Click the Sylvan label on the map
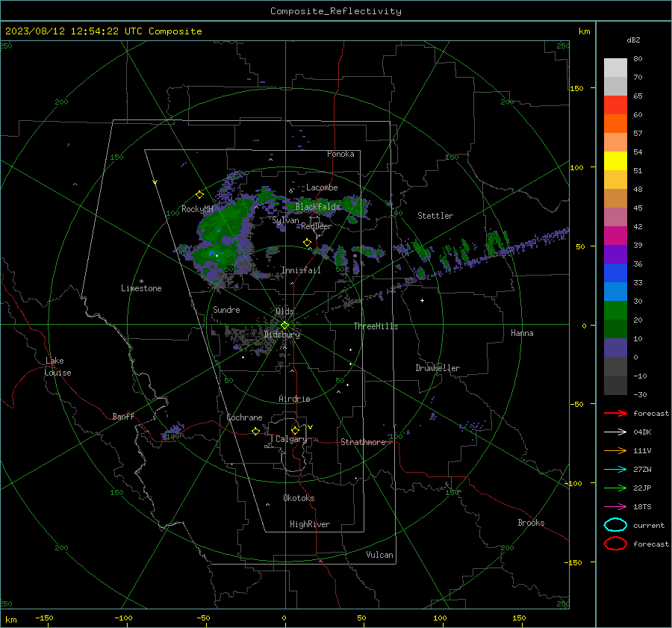This screenshot has width=672, height=628. 285,220
